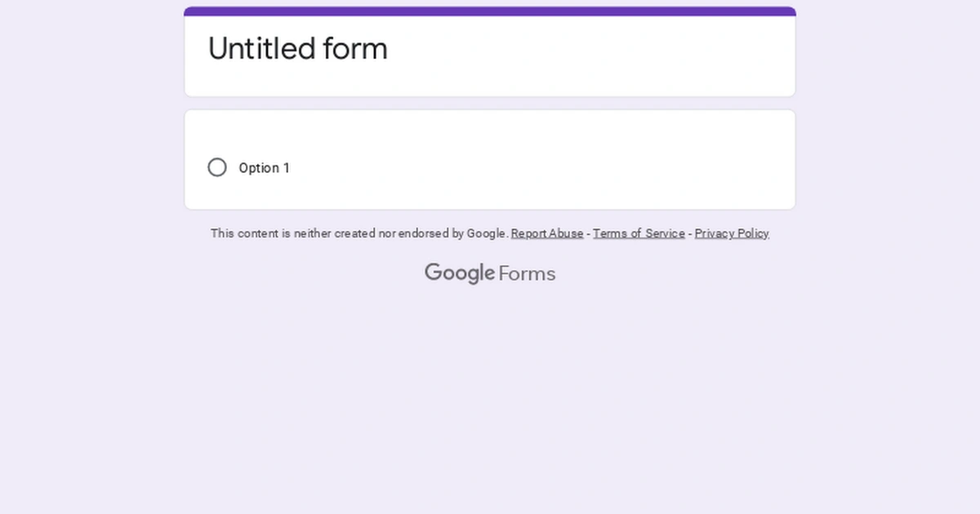
Task: Click the word Google. ending the disclaimer sentence
Action: (488, 233)
